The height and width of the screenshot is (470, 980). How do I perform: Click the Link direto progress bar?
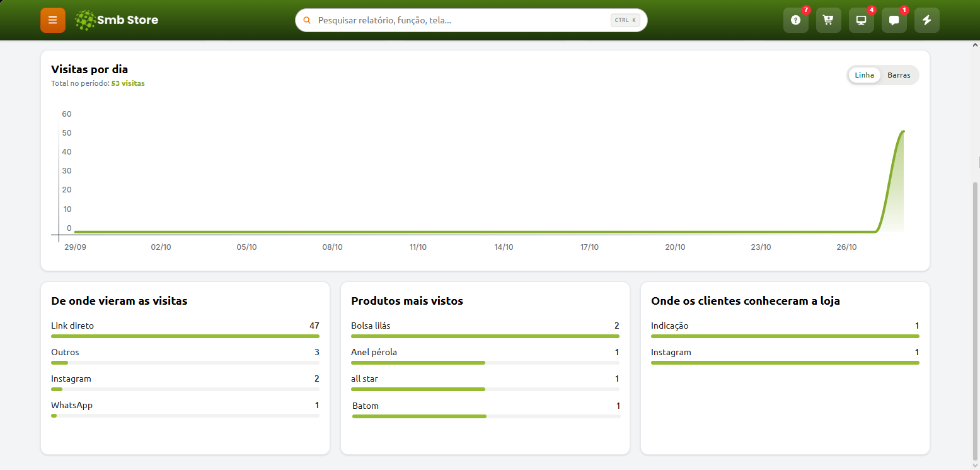185,336
